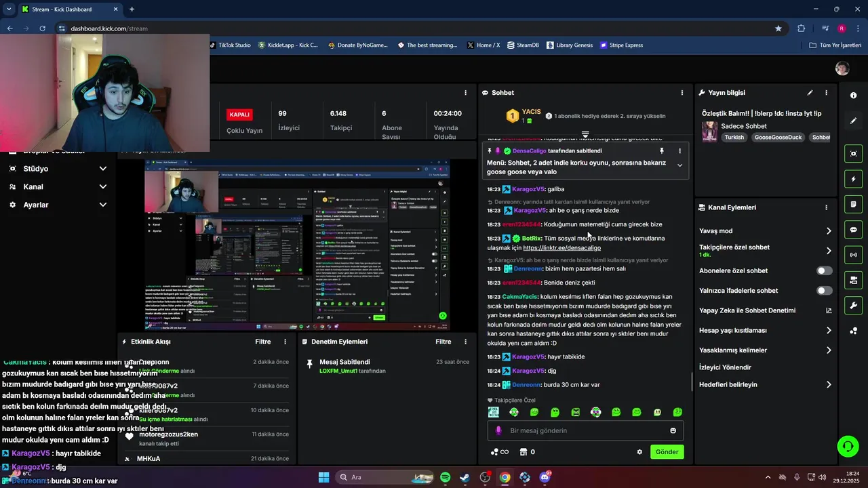
Task: Open SteamDB bookmark
Action: tap(523, 45)
